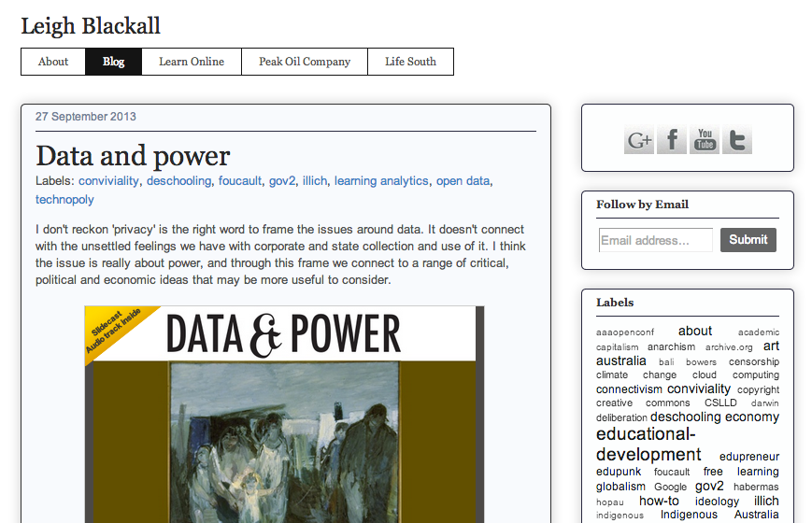Switch to the Learn Online tab

point(192,62)
